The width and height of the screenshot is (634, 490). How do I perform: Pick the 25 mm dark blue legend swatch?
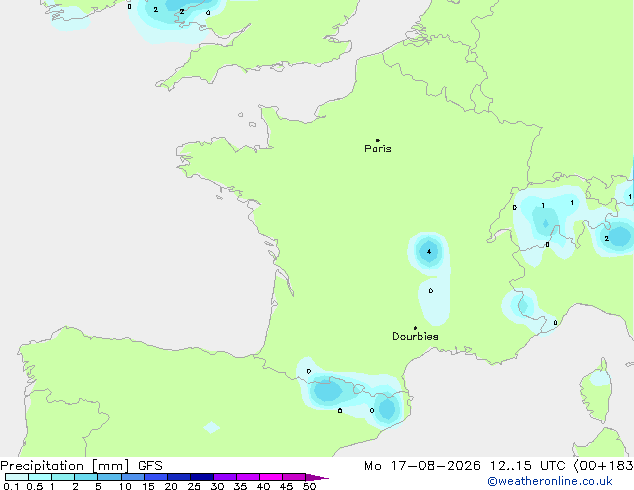(201, 477)
